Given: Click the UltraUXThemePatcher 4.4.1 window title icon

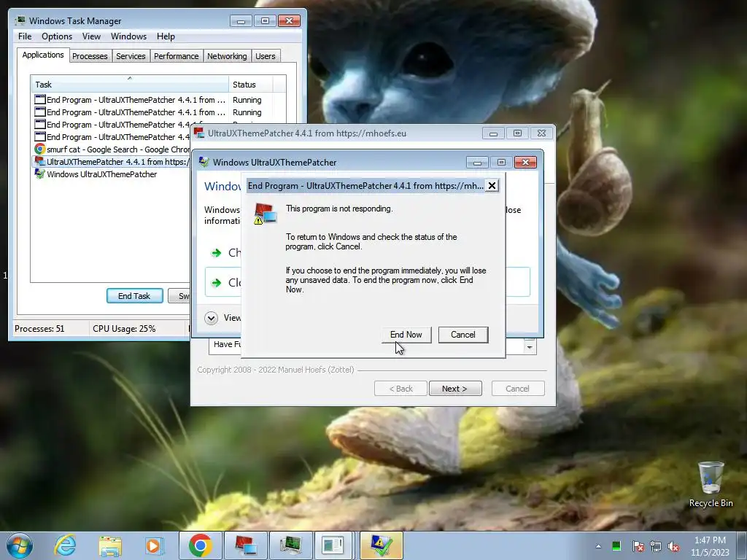Looking at the screenshot, I should click(x=199, y=133).
